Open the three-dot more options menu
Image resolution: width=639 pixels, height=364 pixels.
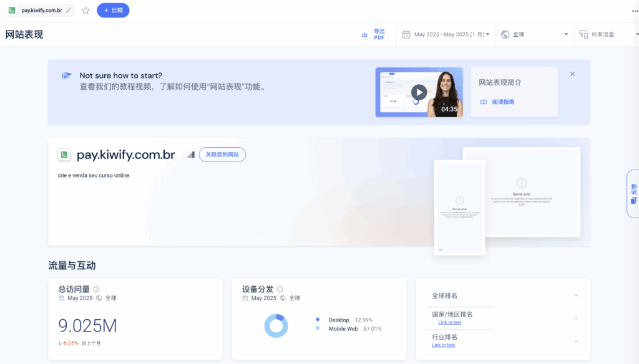(x=635, y=11)
